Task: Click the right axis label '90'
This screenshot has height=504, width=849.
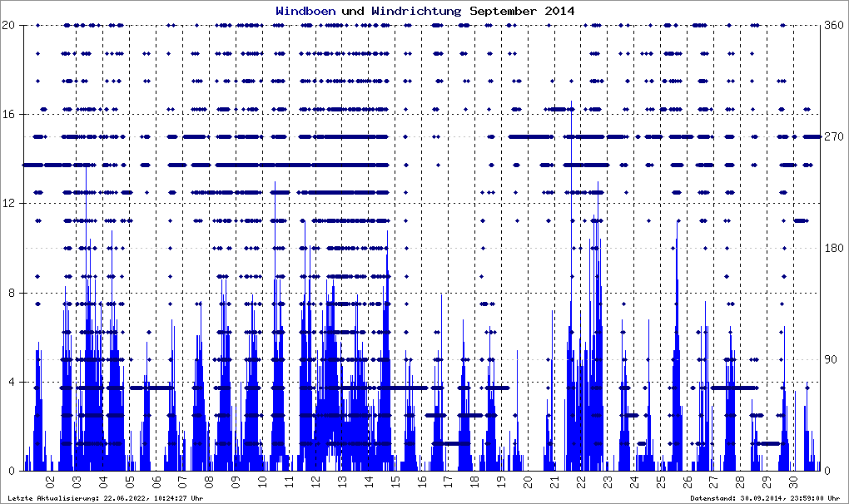Action: pos(831,359)
